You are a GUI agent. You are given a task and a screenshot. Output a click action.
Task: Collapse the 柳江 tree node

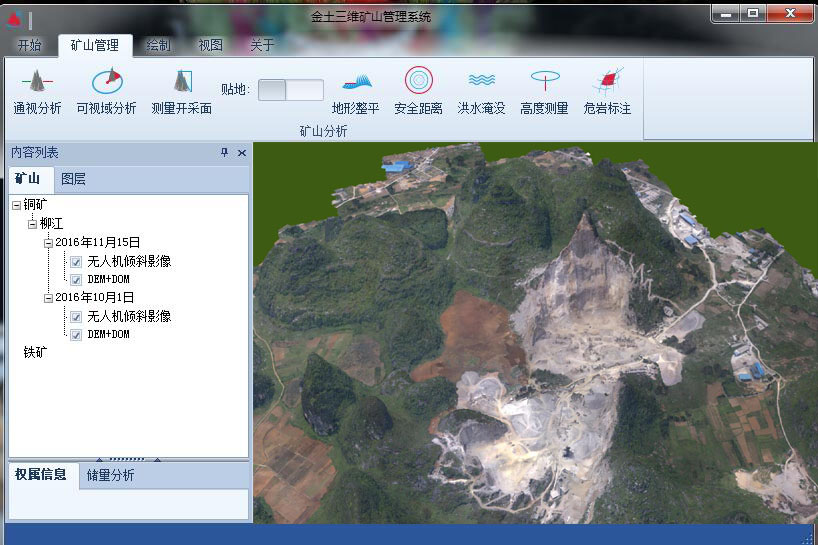pyautogui.click(x=32, y=224)
